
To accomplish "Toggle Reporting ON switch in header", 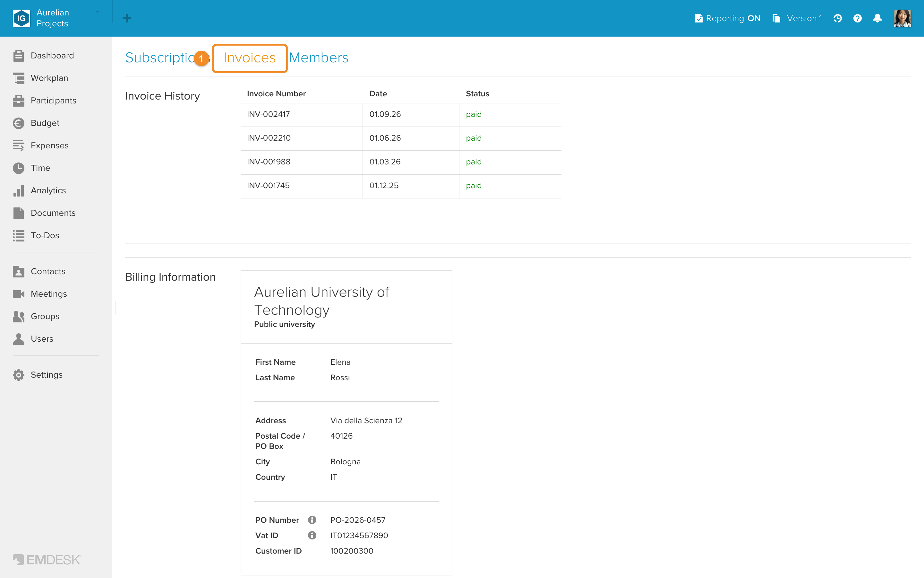I will 728,18.
